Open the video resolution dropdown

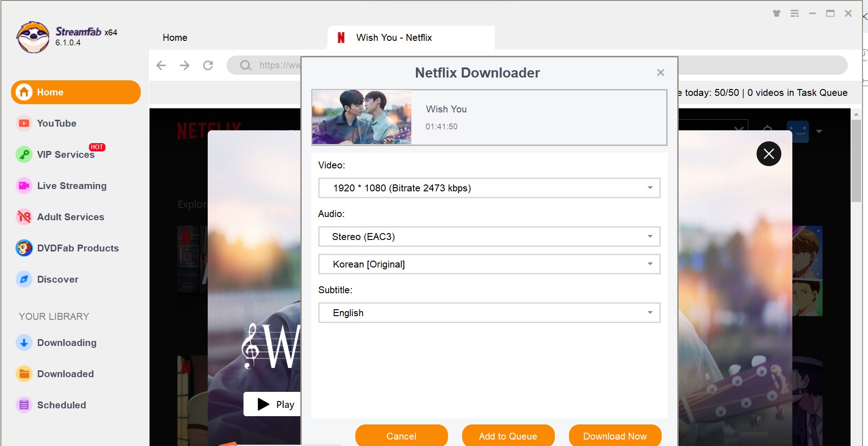[x=489, y=188]
